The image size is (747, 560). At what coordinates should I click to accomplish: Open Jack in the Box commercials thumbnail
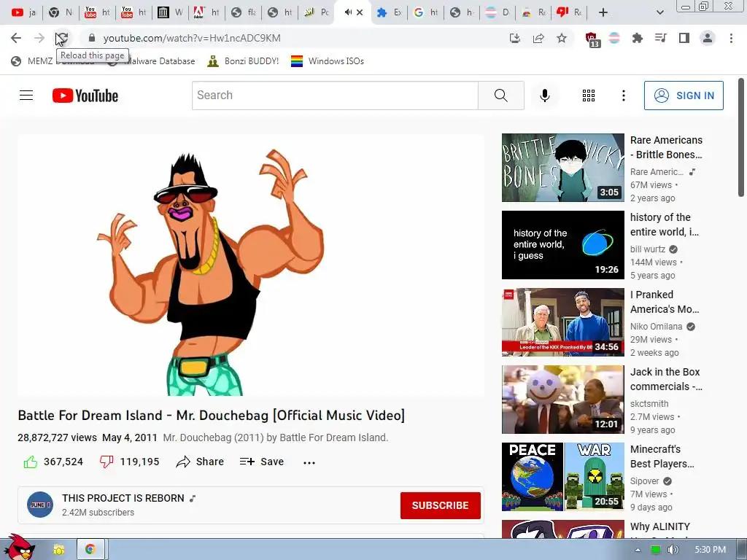tap(562, 399)
